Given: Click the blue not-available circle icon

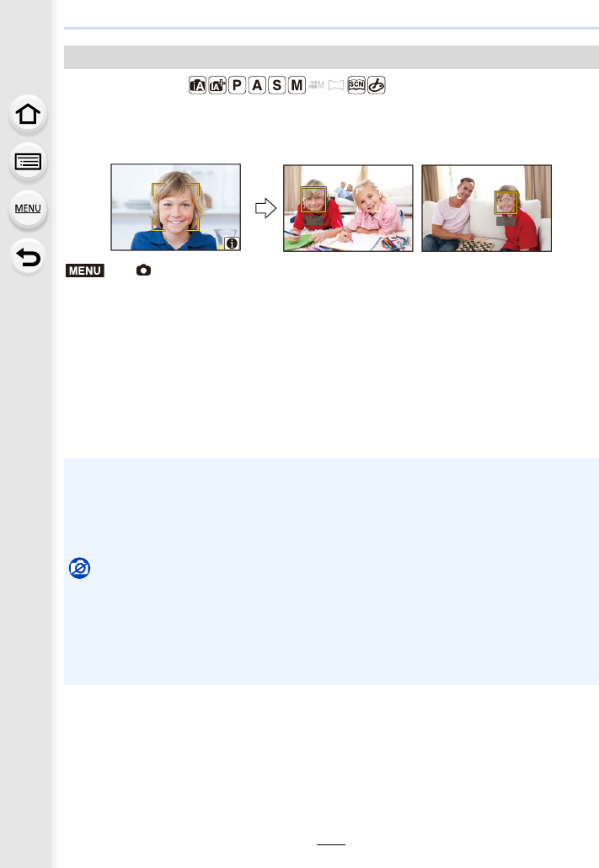Looking at the screenshot, I should (80, 568).
